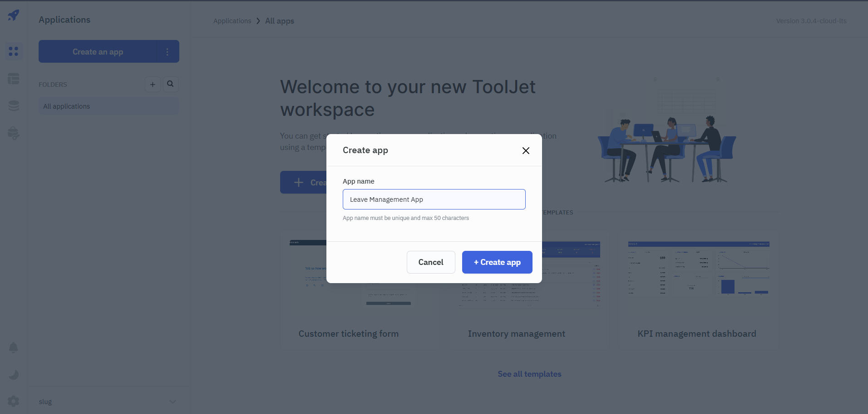Cancel the app creation dialog
The image size is (868, 414).
coord(431,262)
